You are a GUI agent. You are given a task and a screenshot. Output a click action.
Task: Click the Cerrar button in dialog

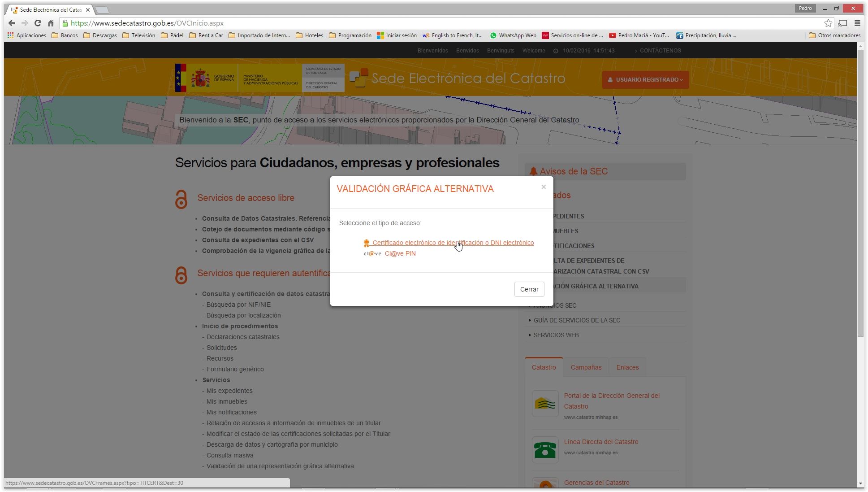pos(529,289)
